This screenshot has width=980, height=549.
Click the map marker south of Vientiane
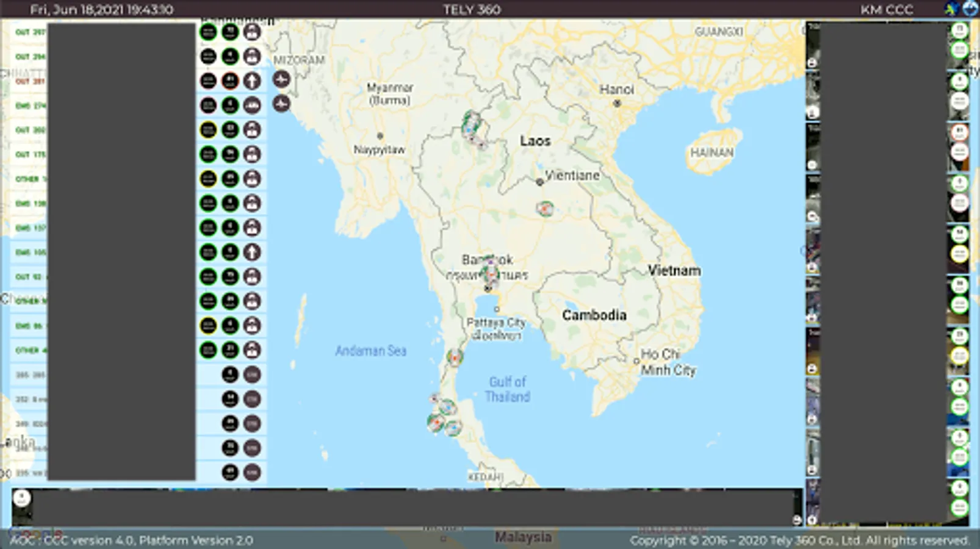(x=545, y=209)
